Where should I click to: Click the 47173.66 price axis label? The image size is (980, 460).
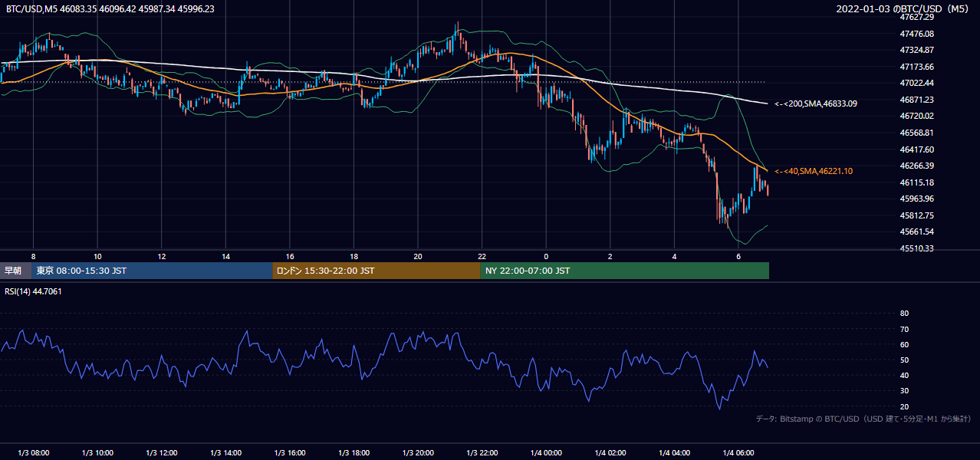(916, 67)
